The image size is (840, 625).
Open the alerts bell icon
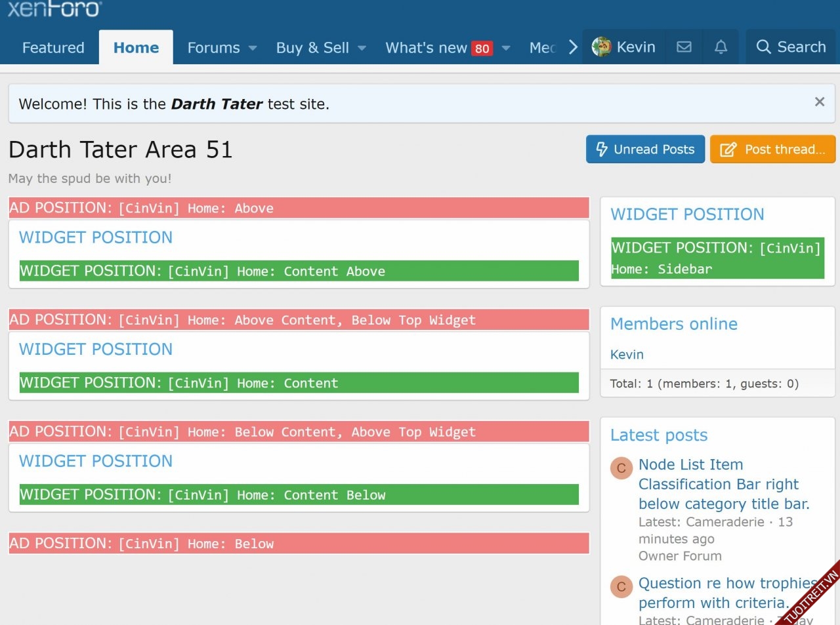(x=721, y=47)
